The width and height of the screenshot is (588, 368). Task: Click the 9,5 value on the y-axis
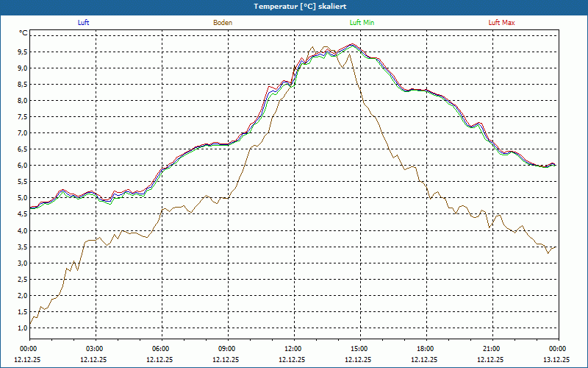click(23, 52)
